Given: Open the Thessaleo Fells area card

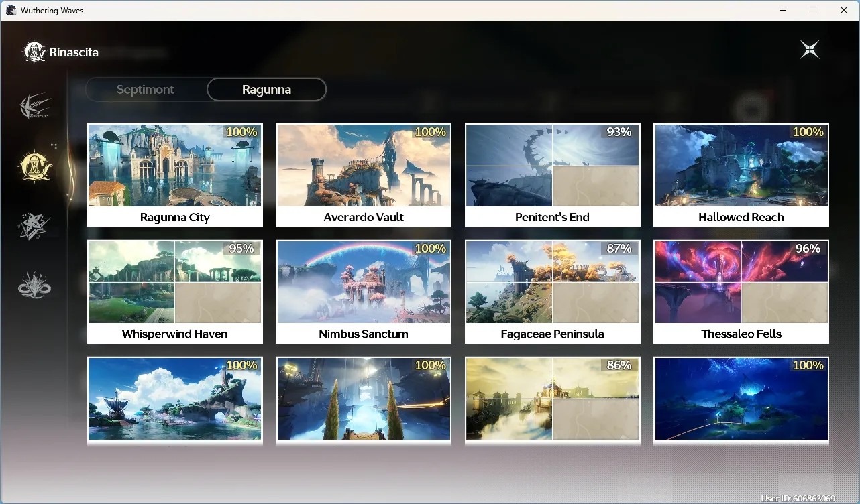Looking at the screenshot, I should tap(741, 292).
